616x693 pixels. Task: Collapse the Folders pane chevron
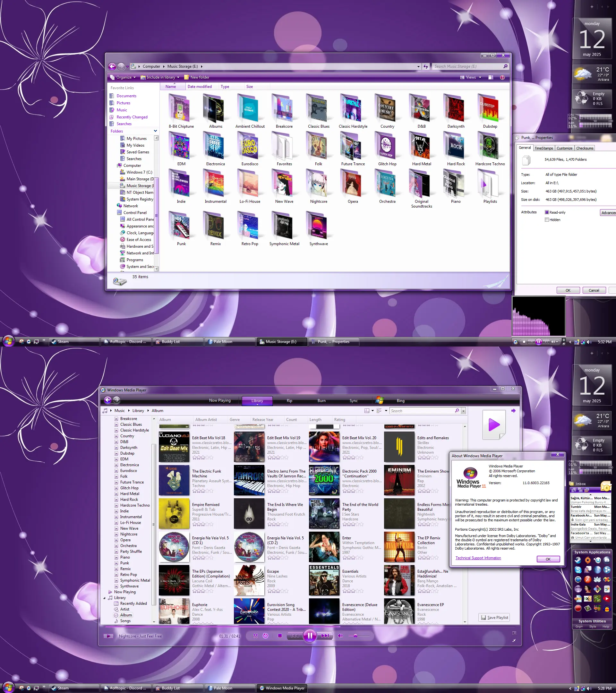pos(155,131)
